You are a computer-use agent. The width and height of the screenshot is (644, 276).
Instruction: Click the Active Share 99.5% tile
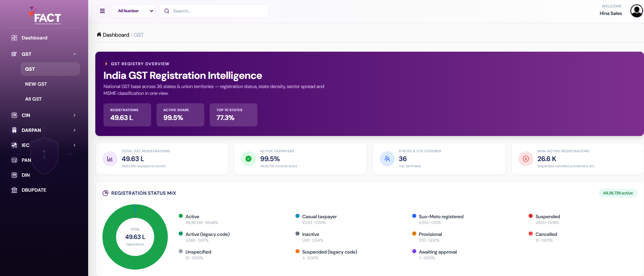coord(180,115)
